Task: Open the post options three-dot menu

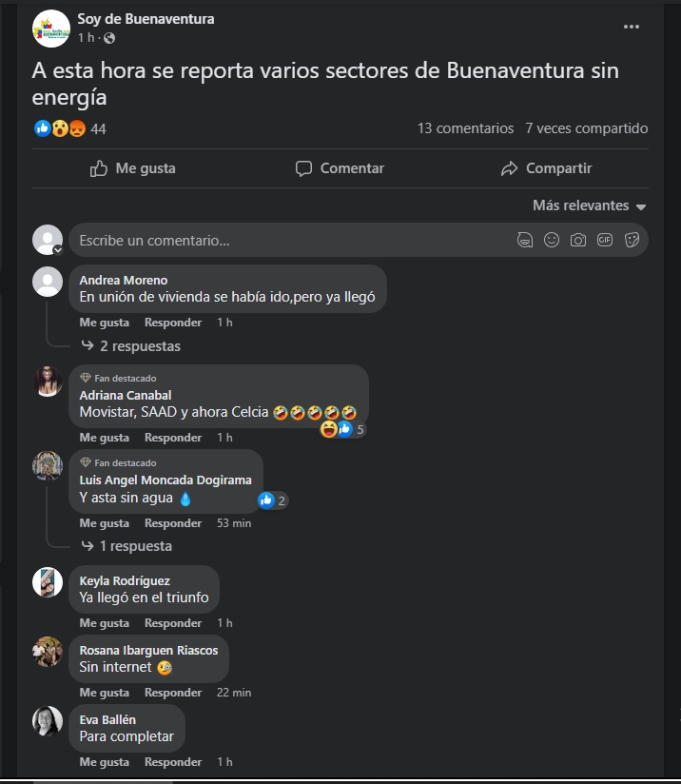Action: (x=631, y=27)
